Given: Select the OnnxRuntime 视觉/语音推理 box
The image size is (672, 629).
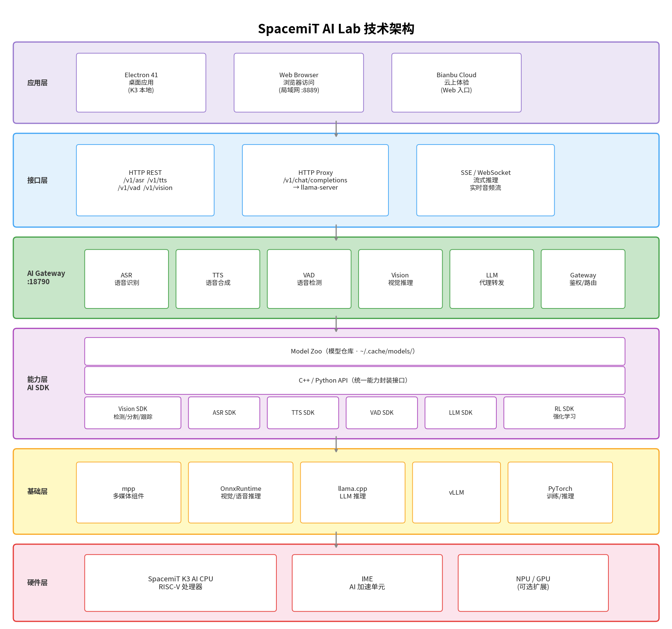Looking at the screenshot, I should point(241,492).
